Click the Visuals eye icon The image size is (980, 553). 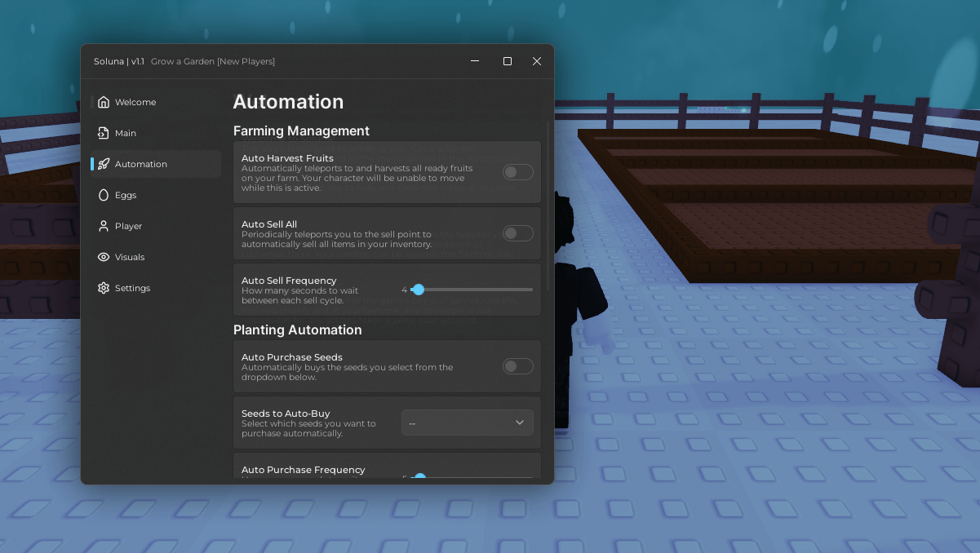pyautogui.click(x=104, y=257)
